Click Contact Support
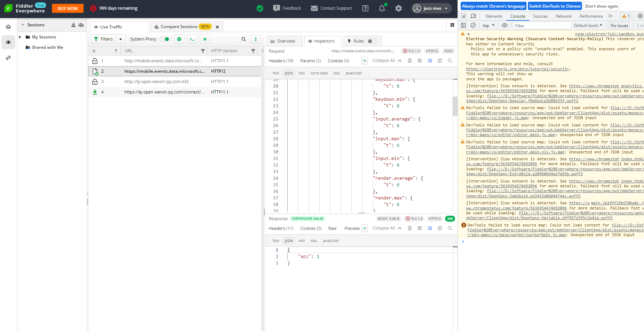This screenshot has width=644, height=331. (331, 8)
